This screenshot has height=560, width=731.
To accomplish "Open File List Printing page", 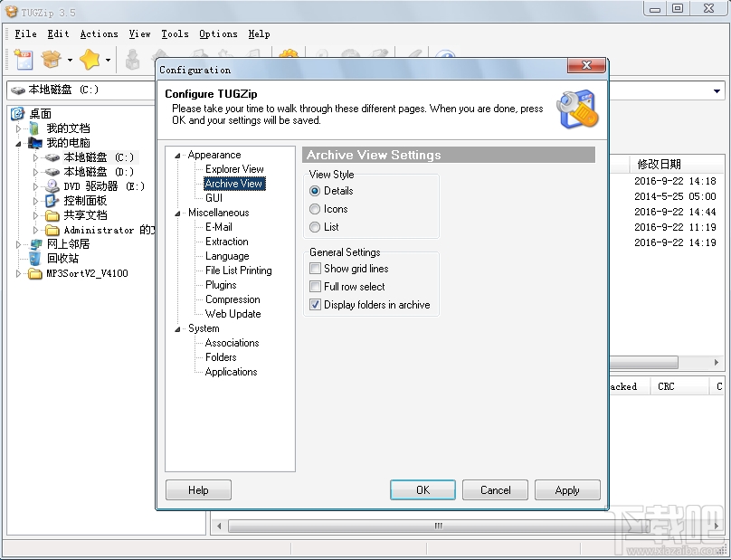I will [x=238, y=271].
